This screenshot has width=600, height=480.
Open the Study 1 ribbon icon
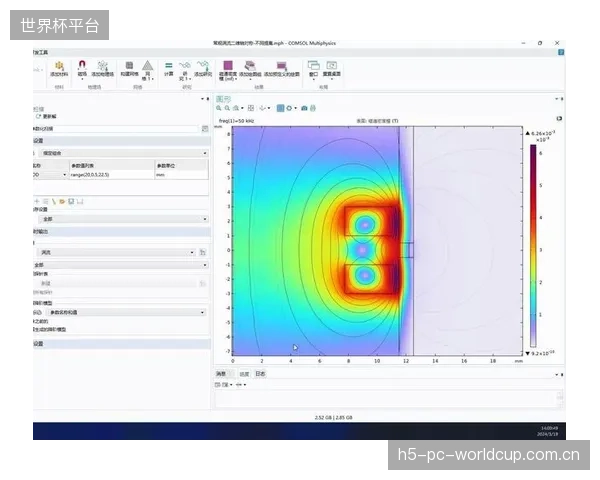[x=184, y=65]
